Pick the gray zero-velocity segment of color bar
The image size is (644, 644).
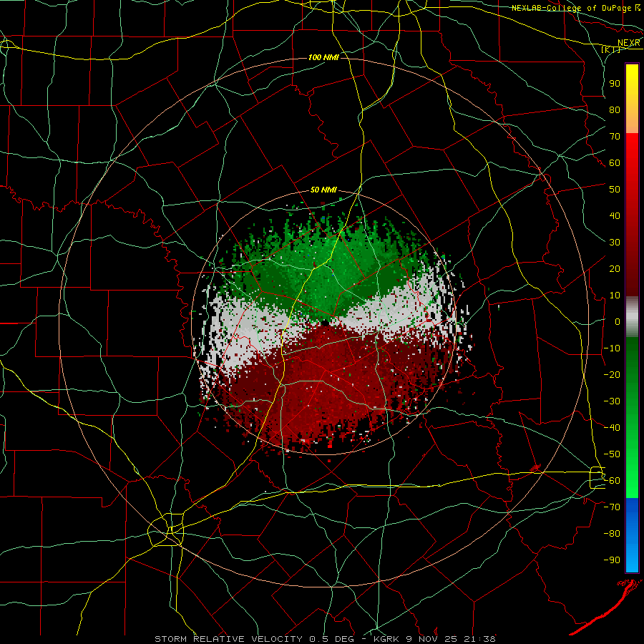[632, 317]
